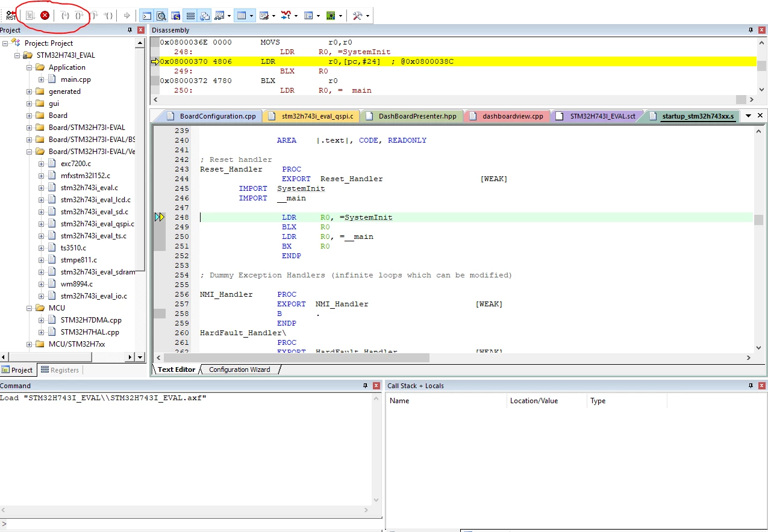768x532 pixels.
Task: Select main.cpp in project tree
Action: click(x=76, y=79)
